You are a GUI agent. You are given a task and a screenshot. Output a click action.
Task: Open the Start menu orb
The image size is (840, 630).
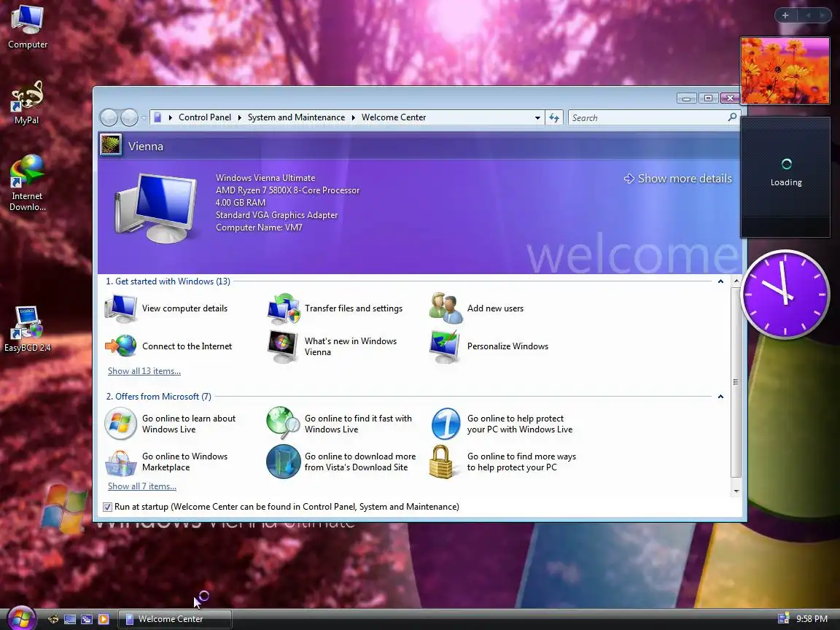pyautogui.click(x=21, y=618)
